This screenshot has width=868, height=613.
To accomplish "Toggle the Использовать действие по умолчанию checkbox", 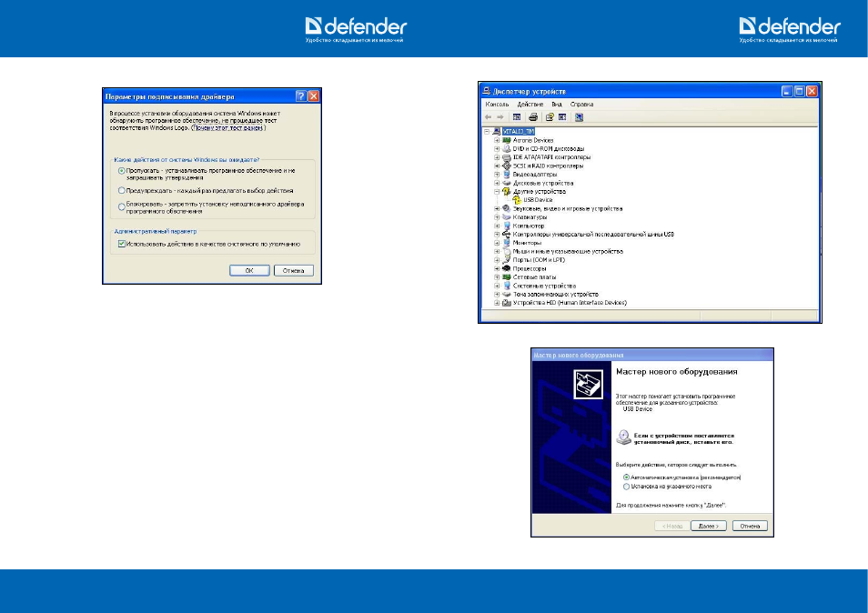I will pos(121,244).
